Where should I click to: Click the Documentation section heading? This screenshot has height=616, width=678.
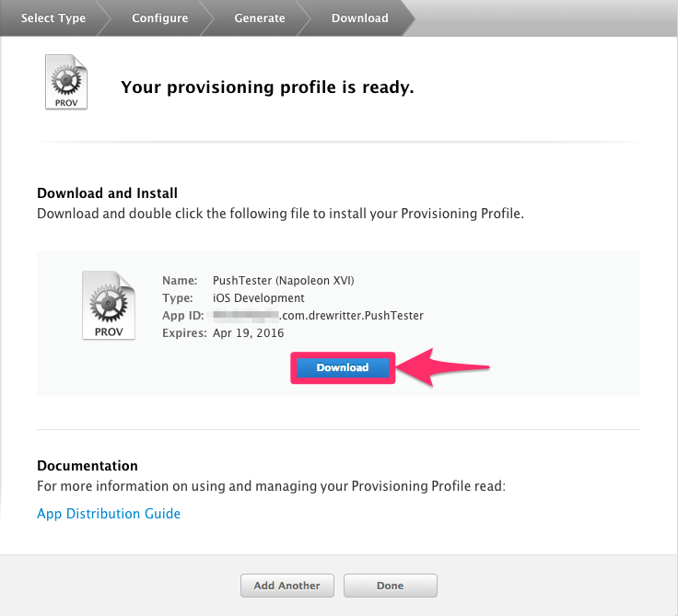coord(88,466)
